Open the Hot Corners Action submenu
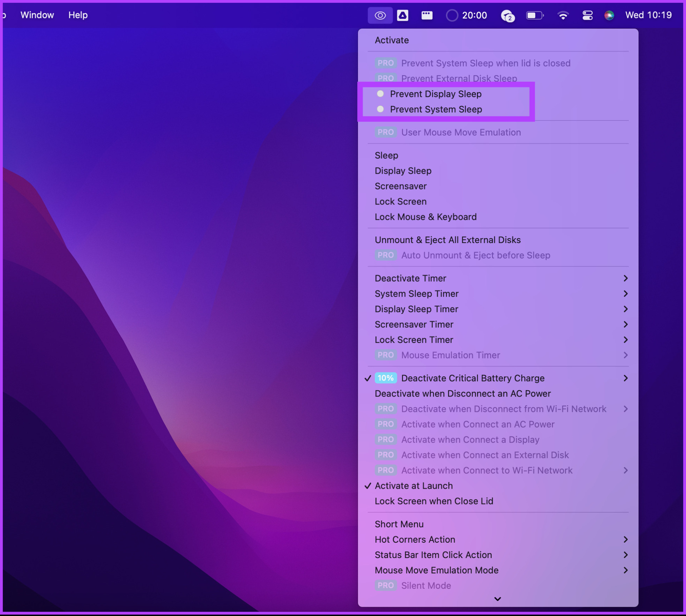The height and width of the screenshot is (616, 686). (x=415, y=539)
